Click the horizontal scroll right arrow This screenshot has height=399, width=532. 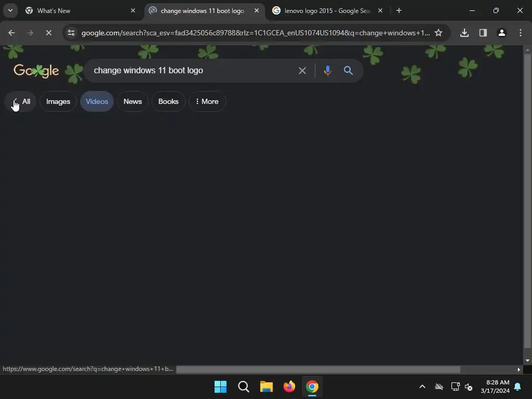pyautogui.click(x=519, y=369)
